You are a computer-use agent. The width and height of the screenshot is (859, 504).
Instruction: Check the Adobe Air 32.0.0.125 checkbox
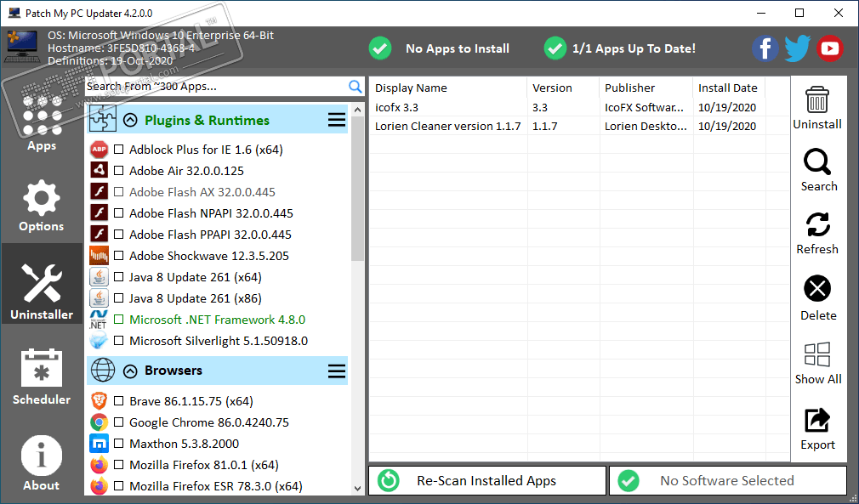click(x=118, y=171)
